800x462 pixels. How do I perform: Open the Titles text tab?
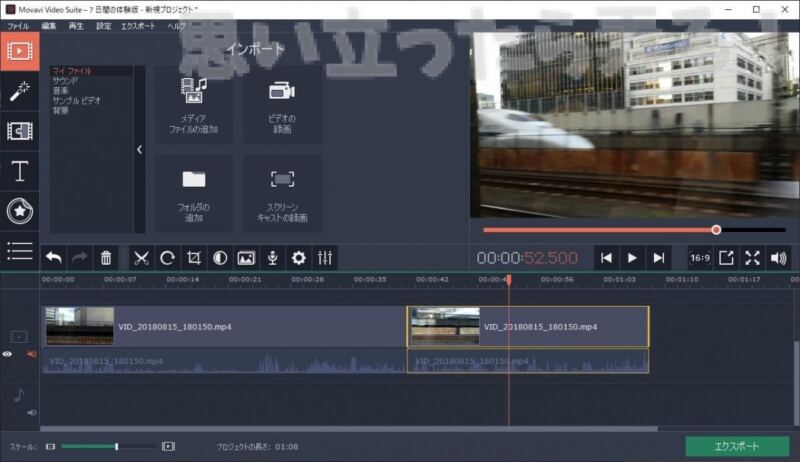[19, 171]
